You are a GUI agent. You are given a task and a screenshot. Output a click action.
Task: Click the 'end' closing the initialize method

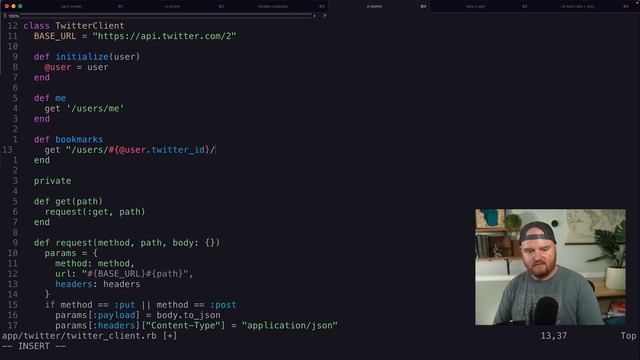click(42, 78)
